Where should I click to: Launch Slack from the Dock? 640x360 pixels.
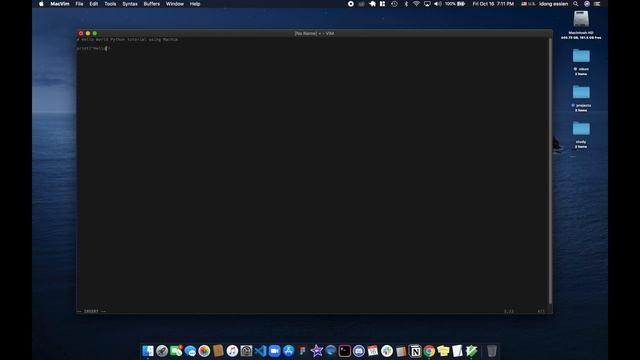click(x=387, y=351)
